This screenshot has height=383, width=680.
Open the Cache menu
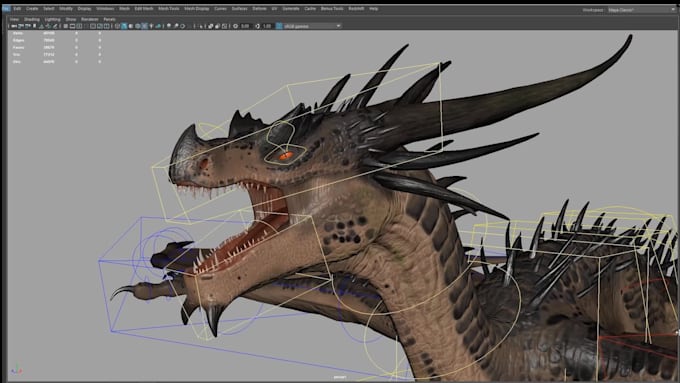click(310, 9)
